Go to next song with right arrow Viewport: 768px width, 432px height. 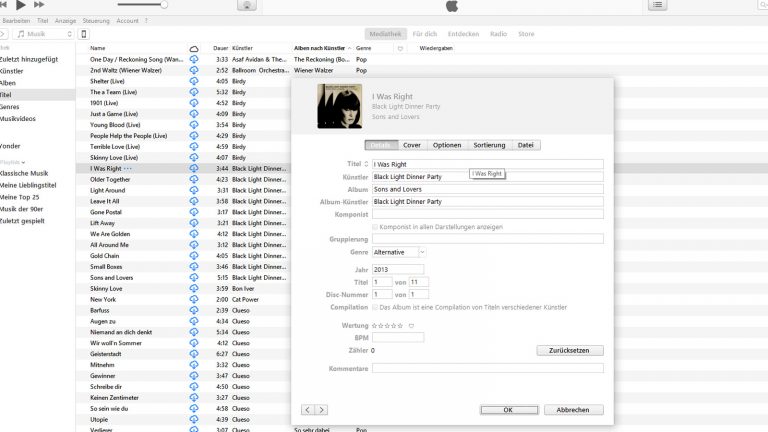(x=321, y=409)
